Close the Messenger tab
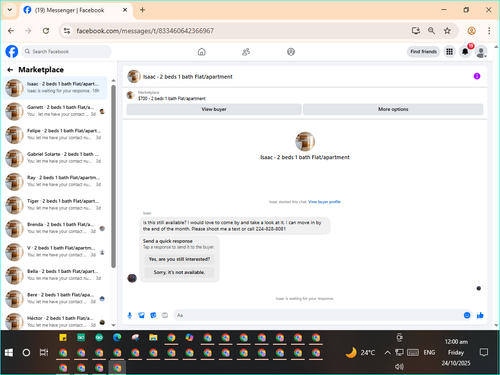 tap(125, 10)
